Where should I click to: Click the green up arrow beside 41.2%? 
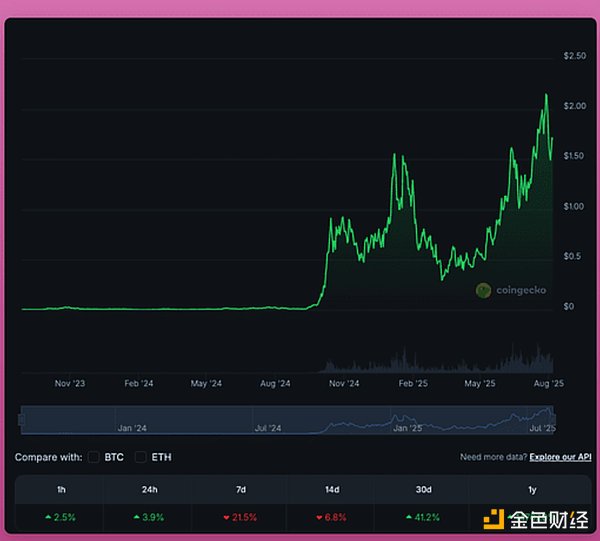[409, 517]
